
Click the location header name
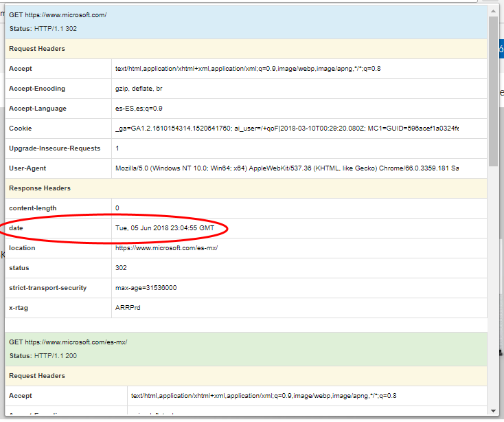(x=22, y=248)
